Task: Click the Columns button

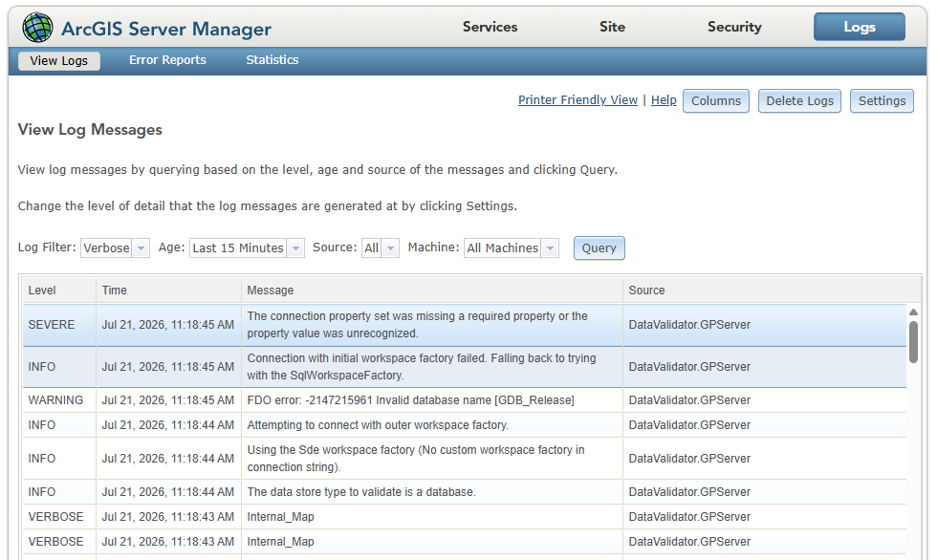Action: 716,101
